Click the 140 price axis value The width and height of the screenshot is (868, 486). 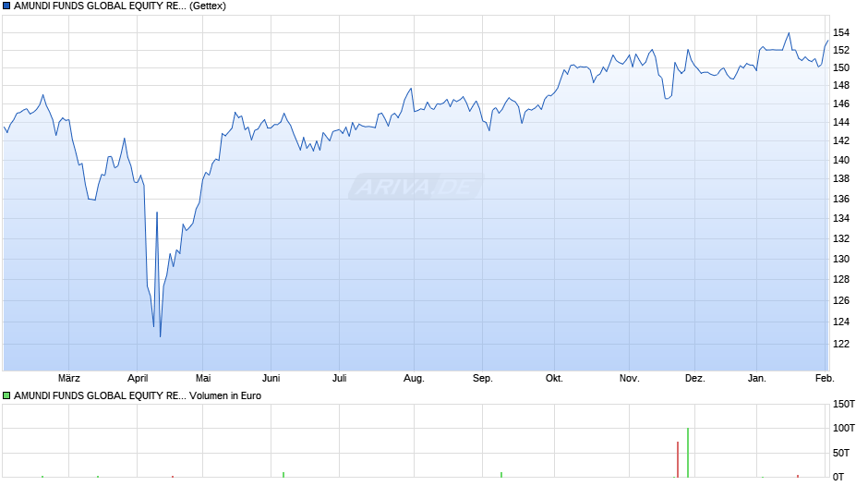click(841, 160)
